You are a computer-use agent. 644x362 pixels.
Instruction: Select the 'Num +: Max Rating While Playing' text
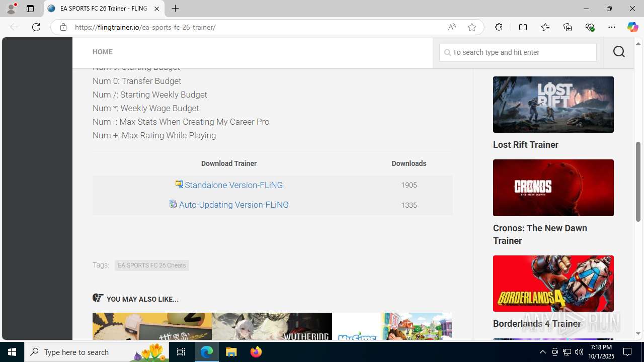click(154, 135)
